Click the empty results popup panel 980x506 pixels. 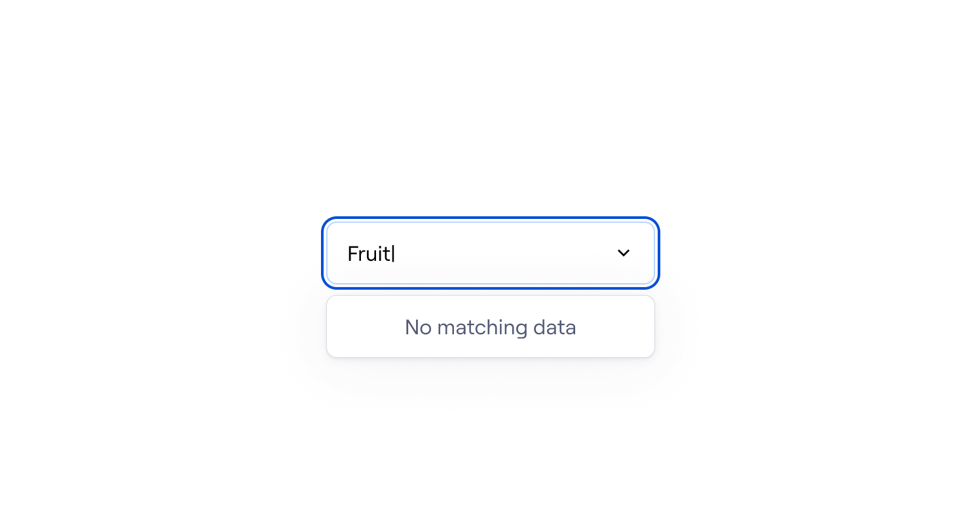tap(491, 326)
